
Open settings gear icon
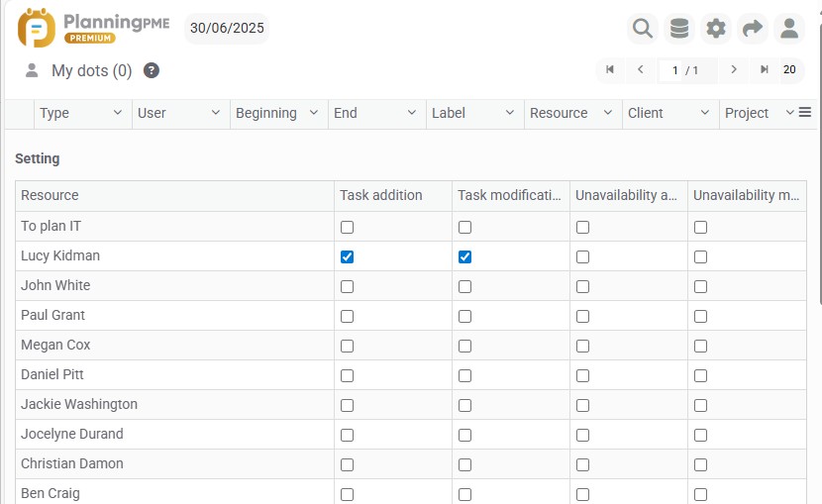(716, 28)
